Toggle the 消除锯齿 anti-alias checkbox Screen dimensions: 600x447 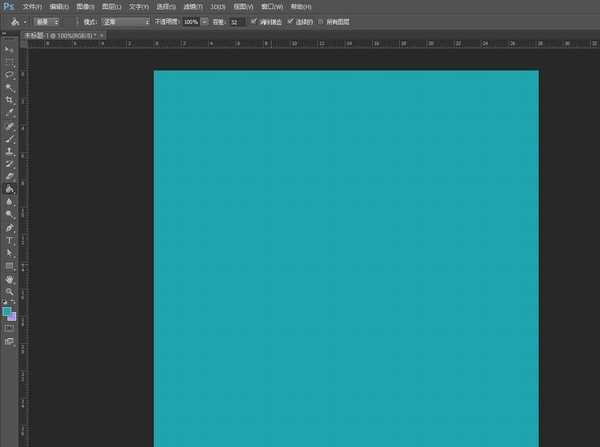click(254, 20)
